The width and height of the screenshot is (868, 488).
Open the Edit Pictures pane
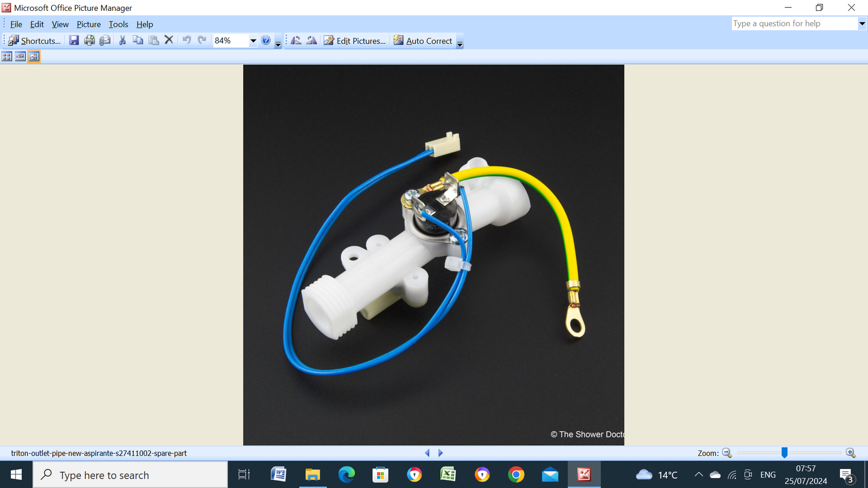coord(355,41)
